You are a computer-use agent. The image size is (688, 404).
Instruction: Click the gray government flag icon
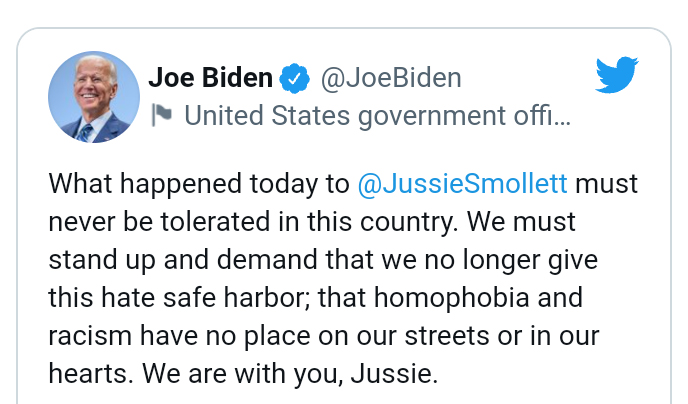[161, 115]
